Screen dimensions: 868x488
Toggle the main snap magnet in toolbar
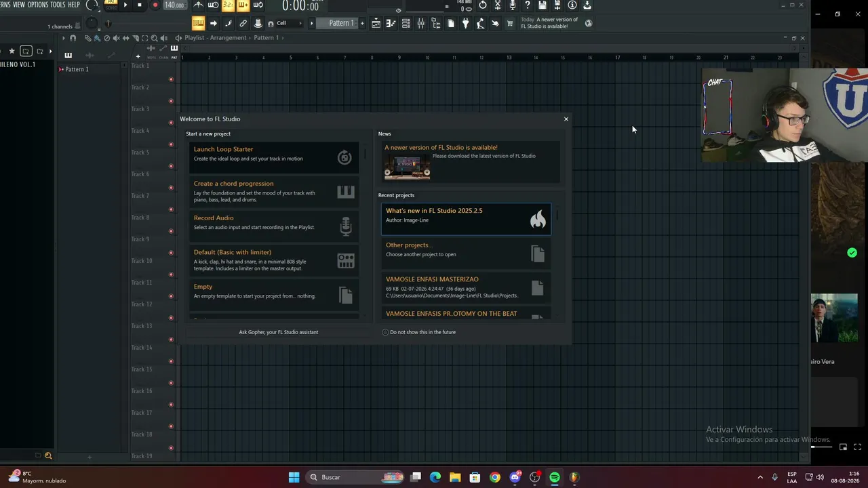click(271, 24)
